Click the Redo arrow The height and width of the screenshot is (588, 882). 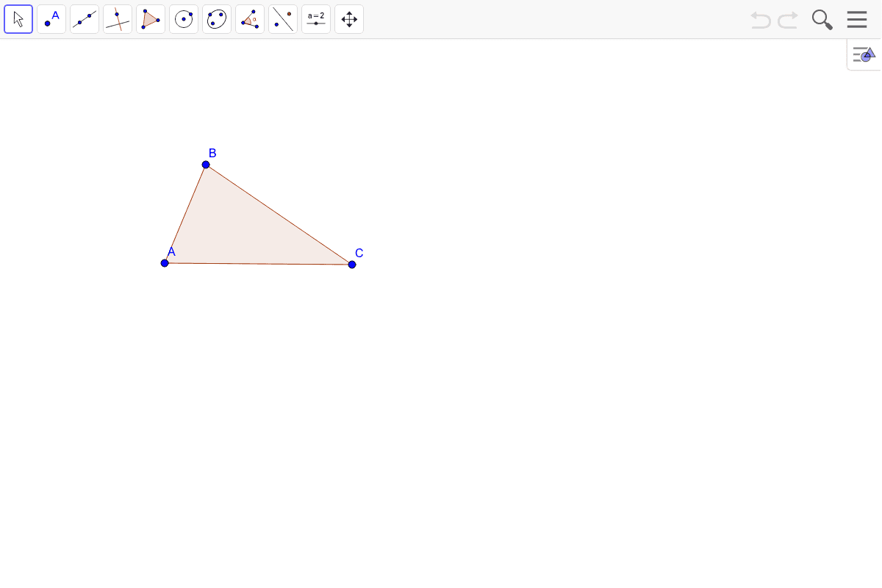[788, 20]
